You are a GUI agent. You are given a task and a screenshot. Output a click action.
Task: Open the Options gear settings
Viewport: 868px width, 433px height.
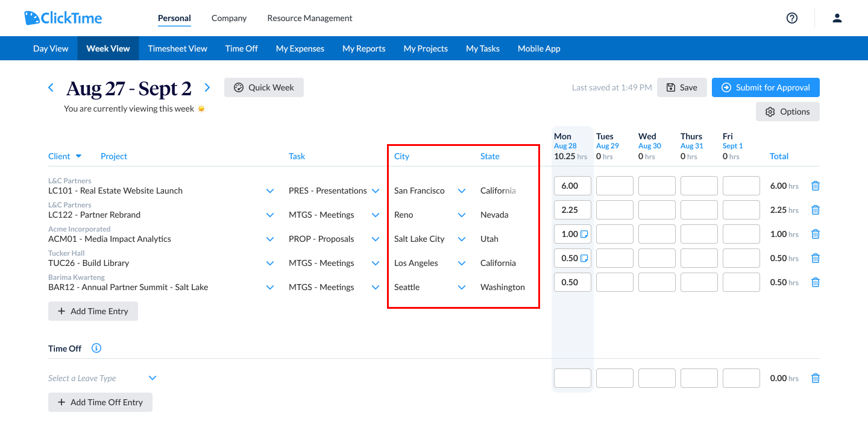click(x=787, y=112)
